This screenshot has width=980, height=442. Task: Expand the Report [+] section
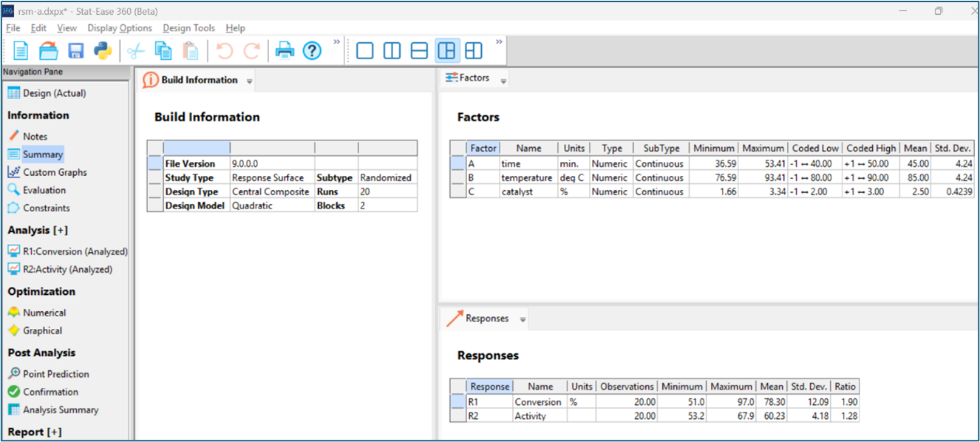[x=35, y=432]
